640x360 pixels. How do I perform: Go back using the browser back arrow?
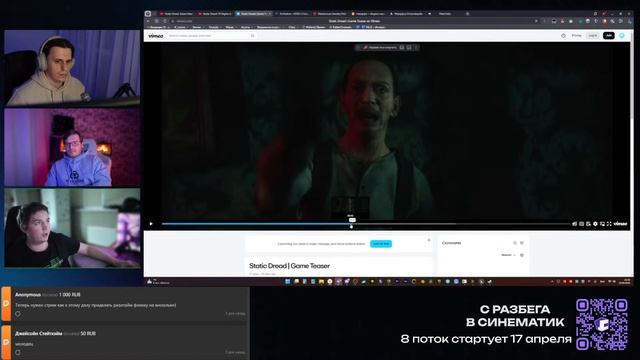(x=149, y=21)
